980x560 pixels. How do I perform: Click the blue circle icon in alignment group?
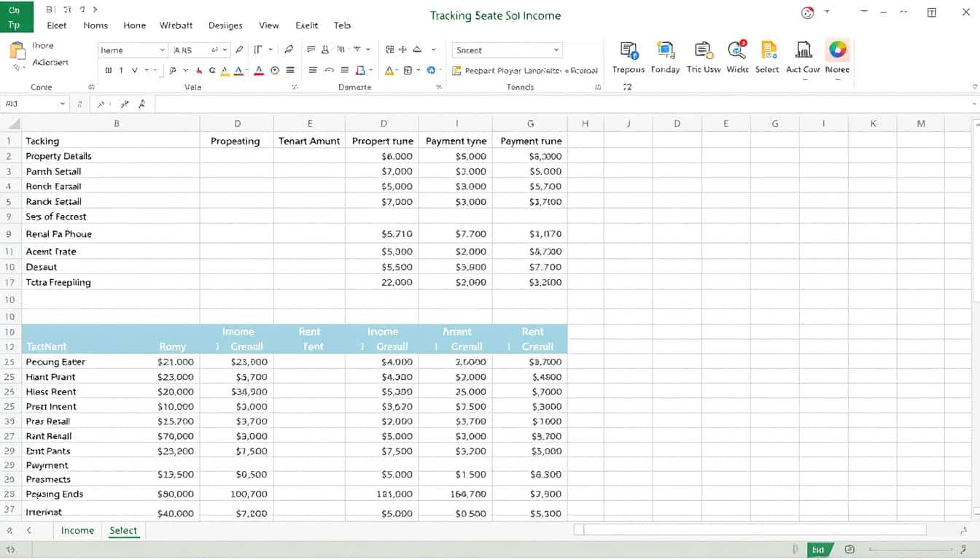coord(431,71)
